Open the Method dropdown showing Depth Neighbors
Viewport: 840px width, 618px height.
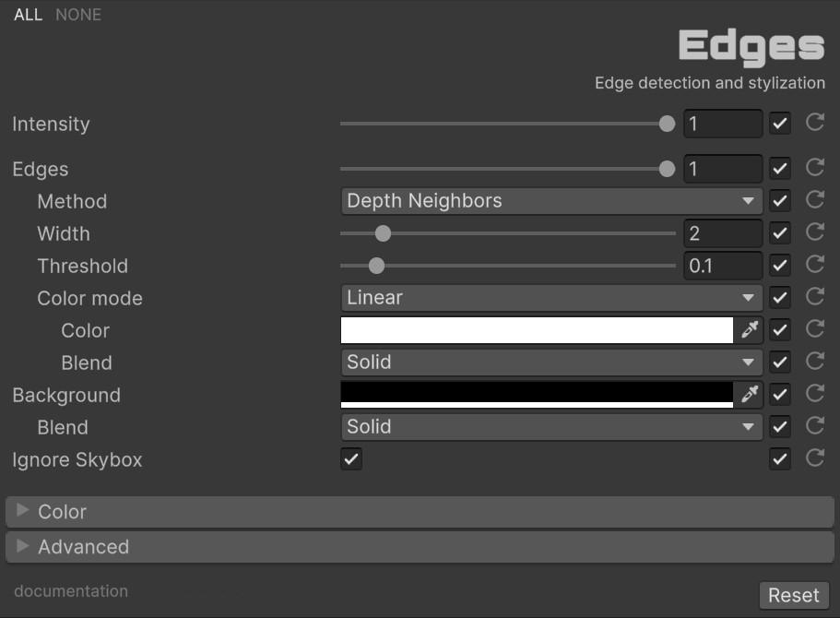[550, 201]
